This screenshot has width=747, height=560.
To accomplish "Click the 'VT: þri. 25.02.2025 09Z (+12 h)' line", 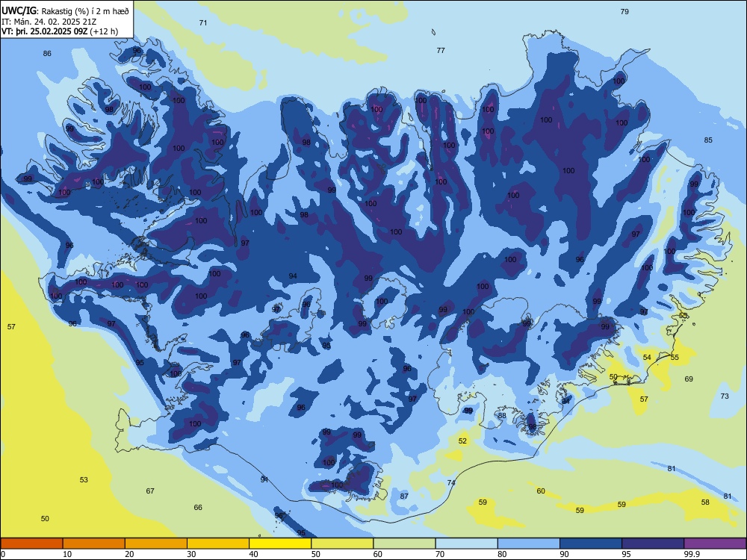I will coord(60,31).
